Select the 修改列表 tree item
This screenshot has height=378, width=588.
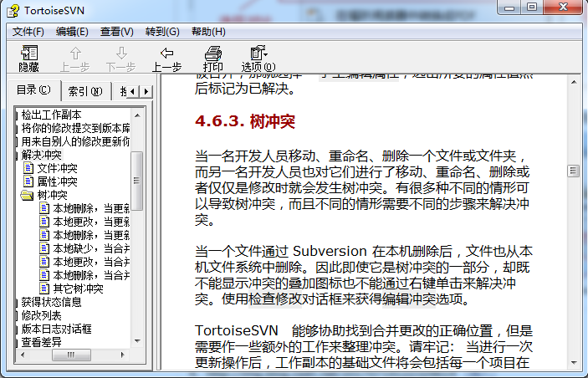41,315
